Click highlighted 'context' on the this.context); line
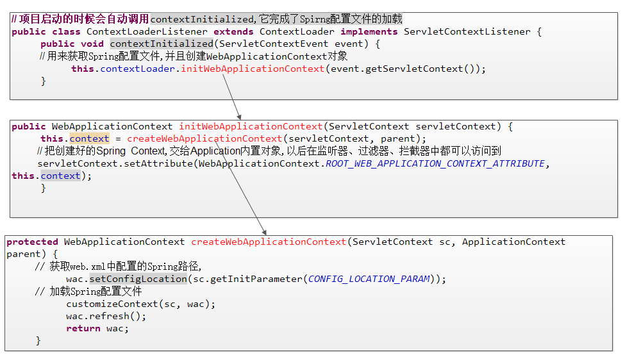The height and width of the screenshot is (364, 641). (60, 176)
